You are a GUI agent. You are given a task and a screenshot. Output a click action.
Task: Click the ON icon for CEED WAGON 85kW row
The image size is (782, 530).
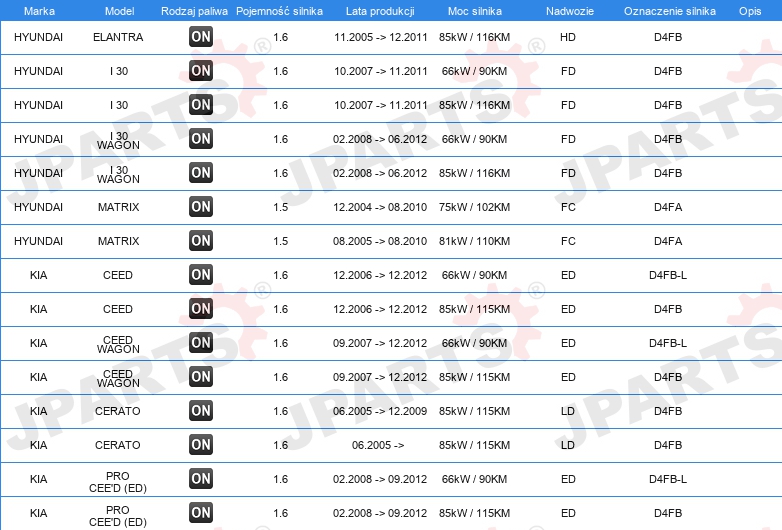tap(201, 376)
